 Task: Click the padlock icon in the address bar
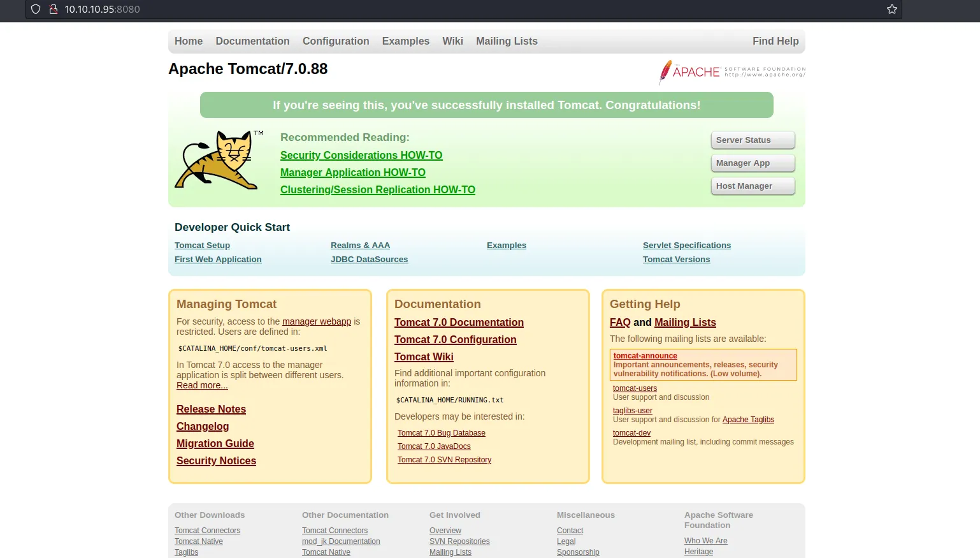(54, 10)
